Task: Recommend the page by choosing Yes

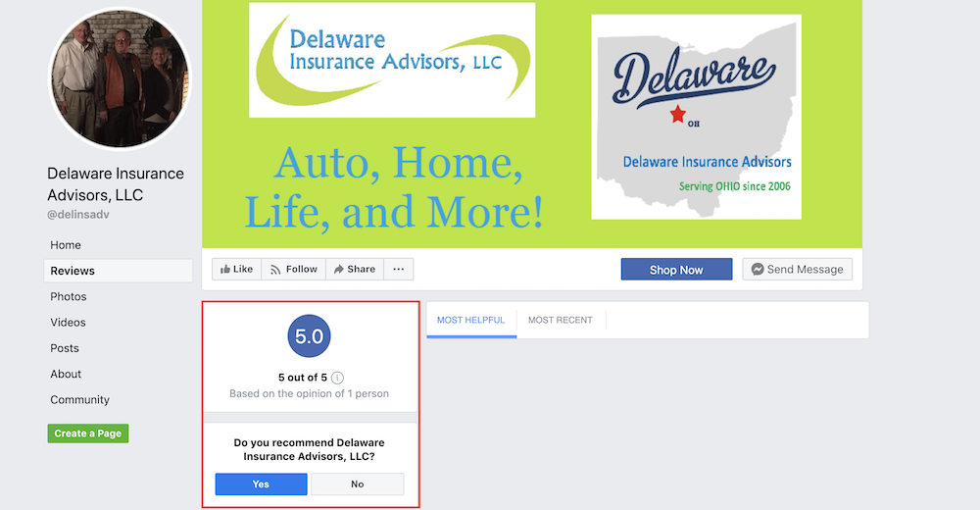Action: pyautogui.click(x=262, y=484)
